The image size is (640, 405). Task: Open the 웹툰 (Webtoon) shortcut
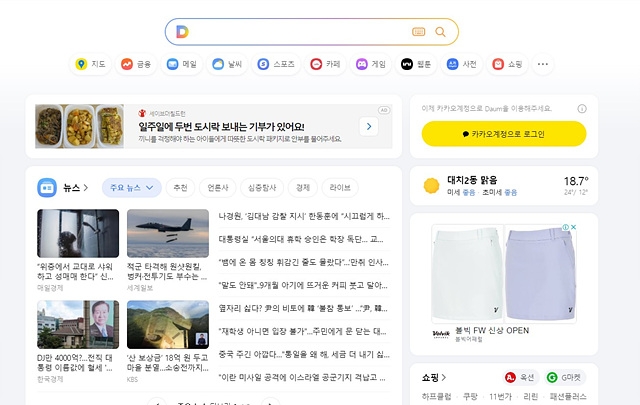click(416, 64)
